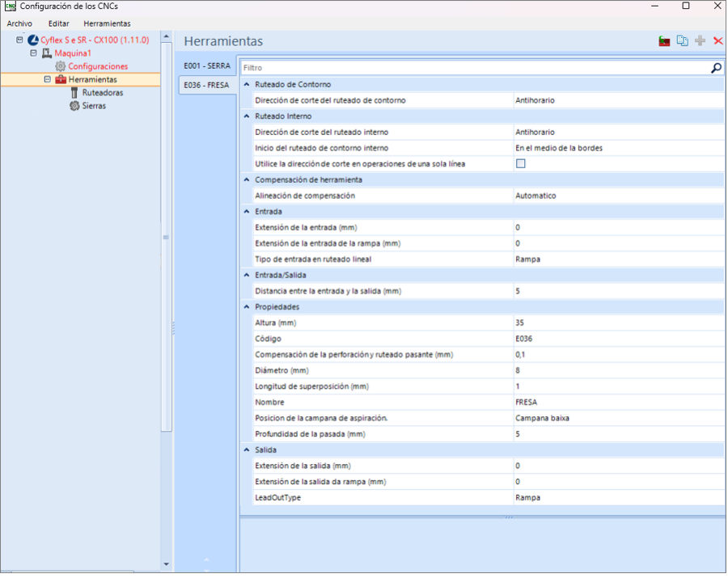Select Herramientas in the tree
The width and height of the screenshot is (728, 578).
93,80
